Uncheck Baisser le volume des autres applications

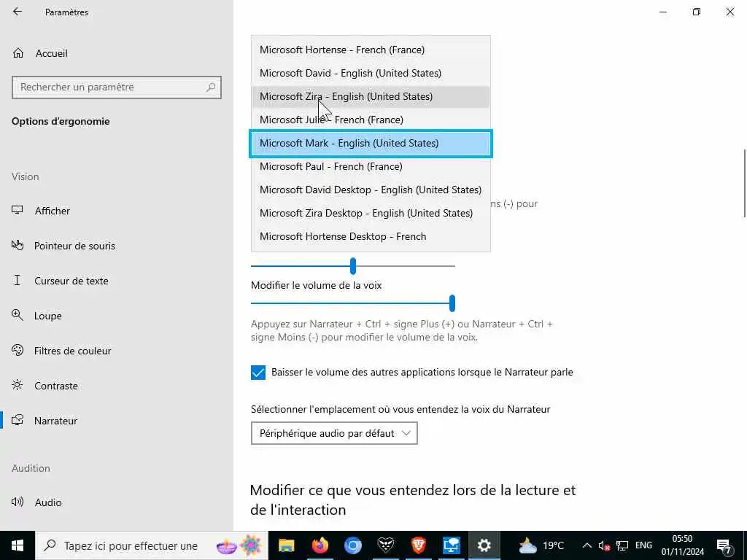click(258, 373)
